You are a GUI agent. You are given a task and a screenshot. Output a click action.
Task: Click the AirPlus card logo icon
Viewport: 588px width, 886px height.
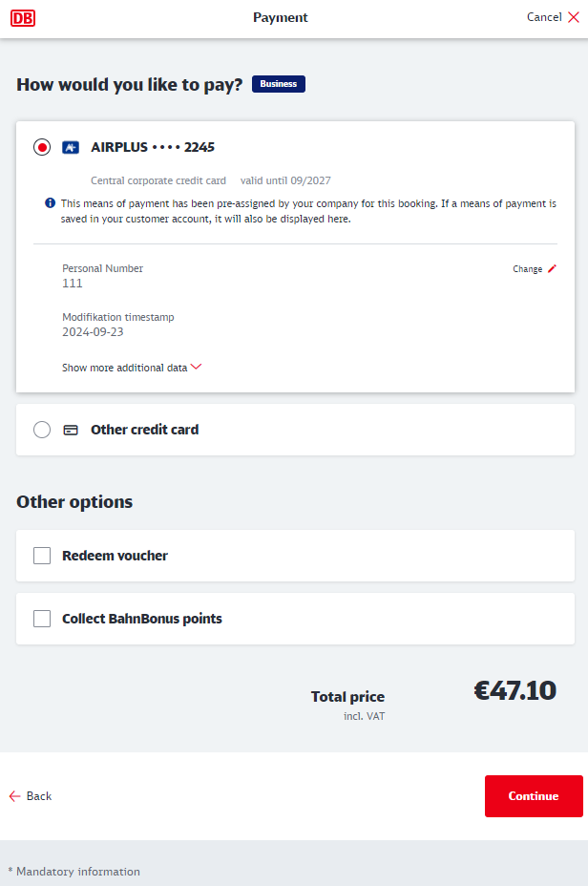point(71,147)
